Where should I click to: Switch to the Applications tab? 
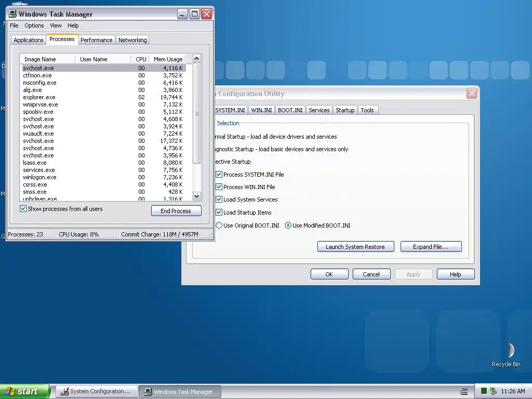click(x=29, y=40)
